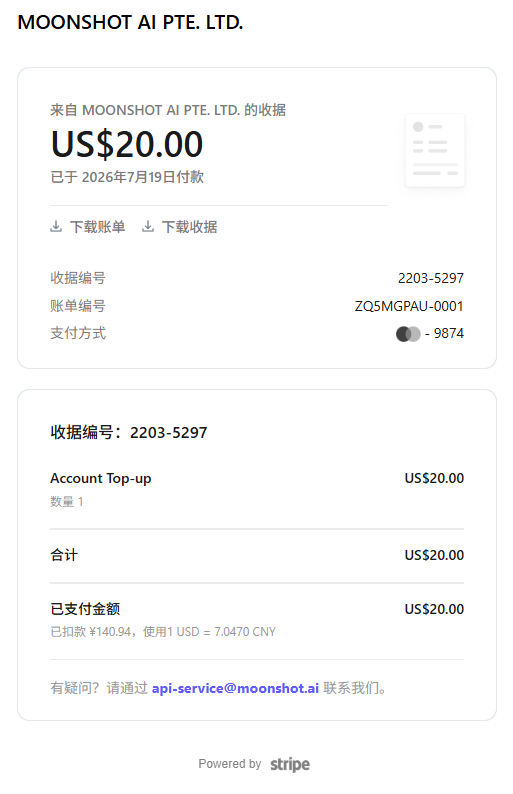Click the large US$20.00 amount
The height and width of the screenshot is (794, 513).
[x=127, y=144]
